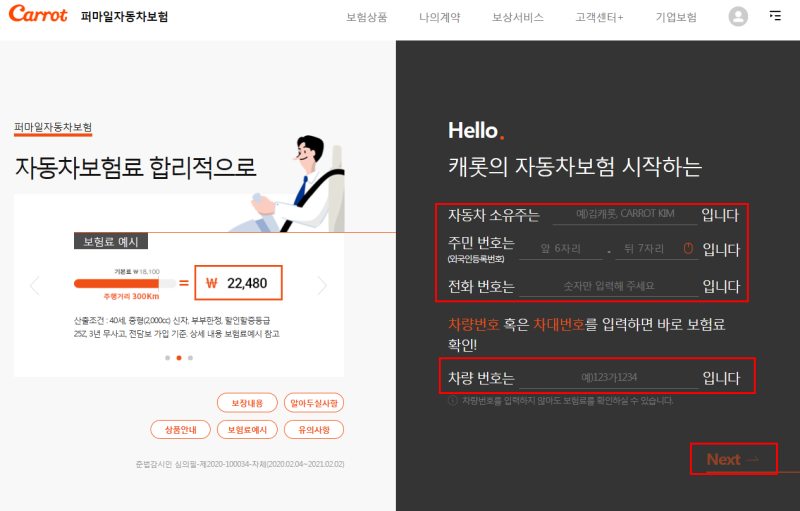Image resolution: width=800 pixels, height=511 pixels.
Task: Click the Next button
Action: (733, 459)
